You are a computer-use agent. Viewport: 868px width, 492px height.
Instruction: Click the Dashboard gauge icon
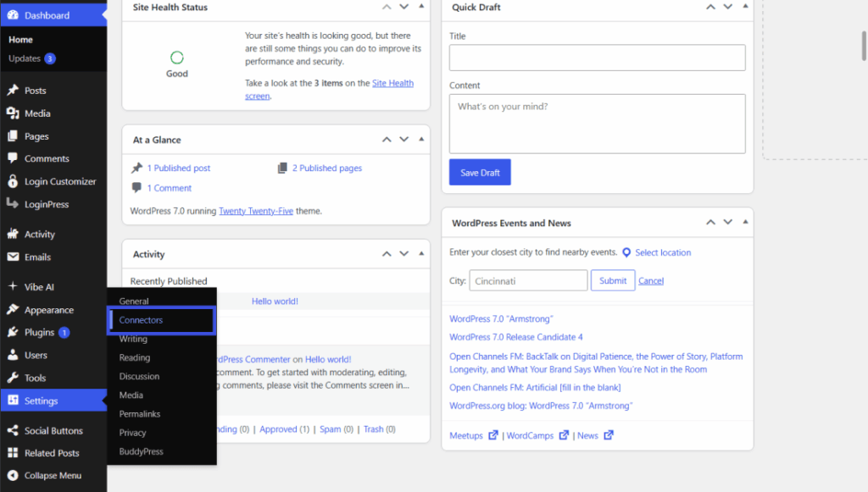pos(13,15)
